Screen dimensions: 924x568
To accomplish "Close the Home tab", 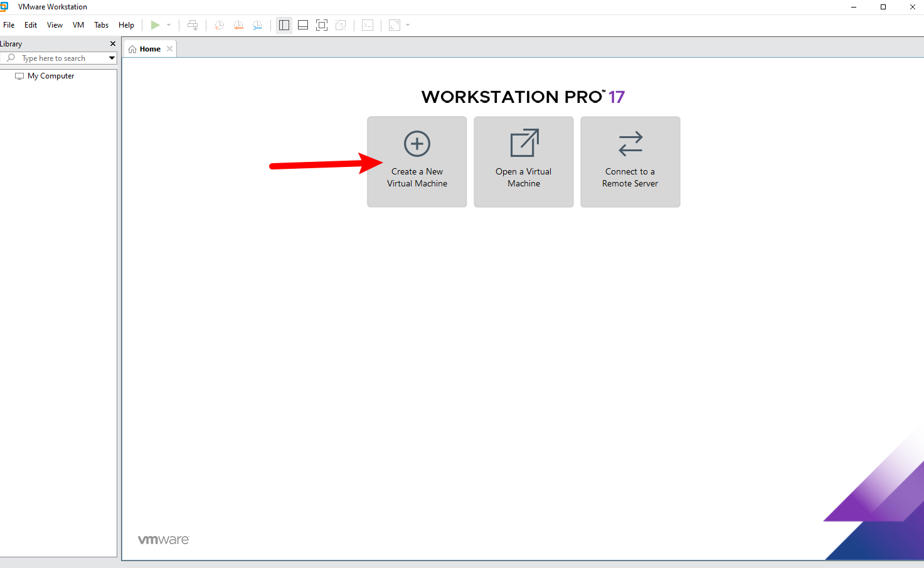I will [169, 49].
